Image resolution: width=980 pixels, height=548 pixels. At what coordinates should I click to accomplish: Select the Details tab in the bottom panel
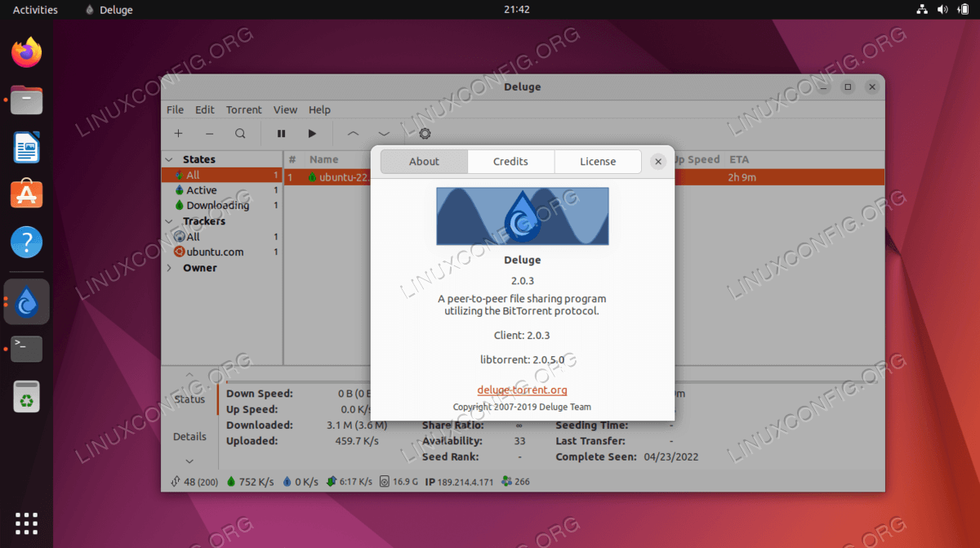coord(189,437)
